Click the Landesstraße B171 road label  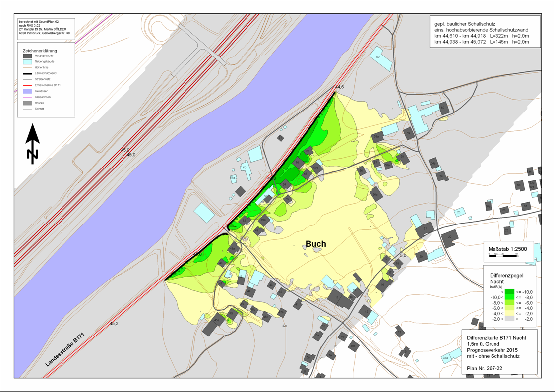click(x=65, y=349)
